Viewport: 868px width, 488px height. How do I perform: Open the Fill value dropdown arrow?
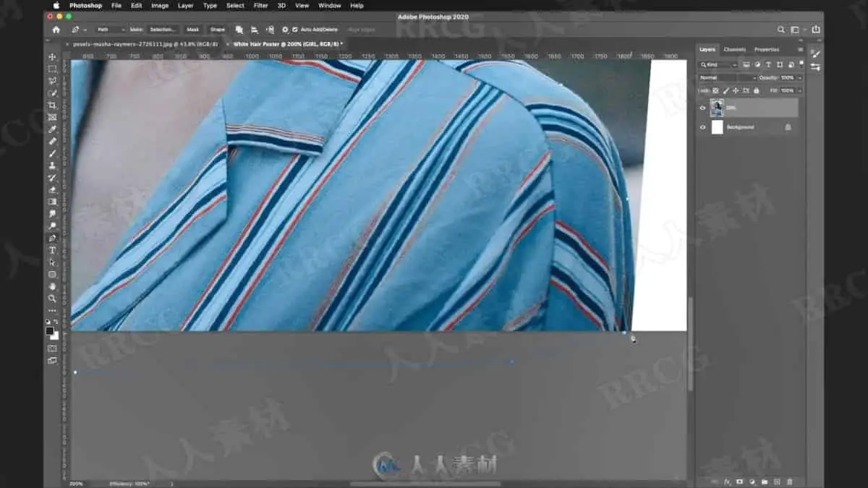point(800,90)
